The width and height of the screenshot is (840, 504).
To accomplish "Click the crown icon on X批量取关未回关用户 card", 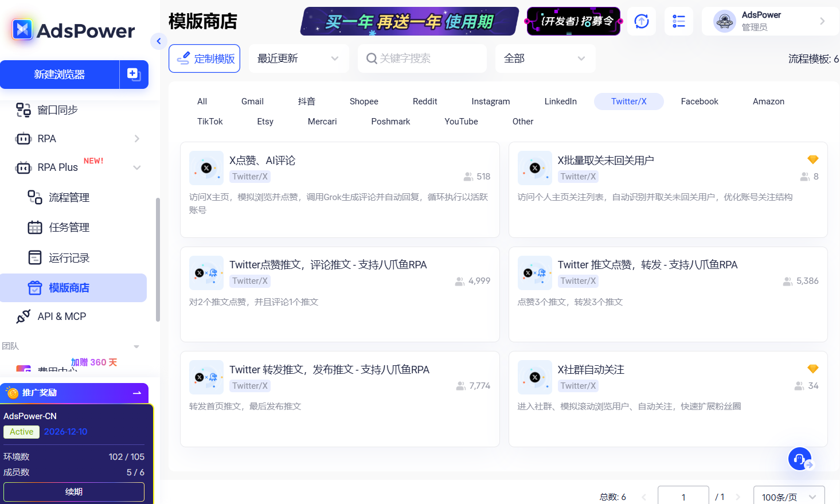I will coord(812,159).
